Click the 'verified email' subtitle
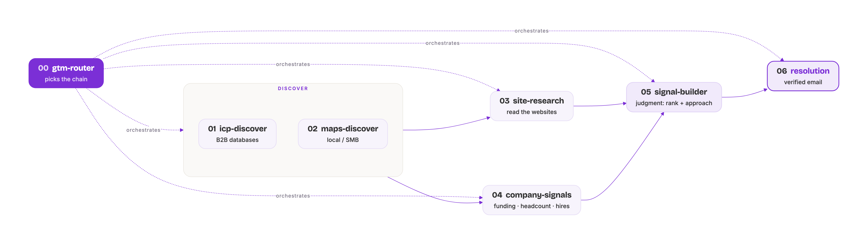 point(803,82)
